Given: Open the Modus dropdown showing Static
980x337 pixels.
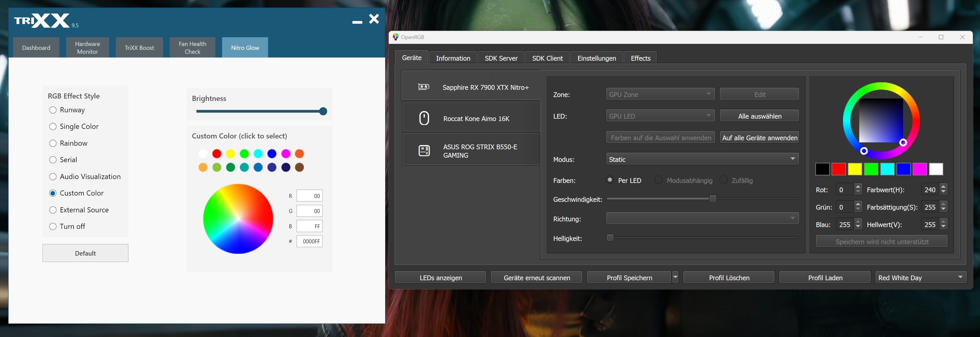Looking at the screenshot, I should (x=702, y=159).
